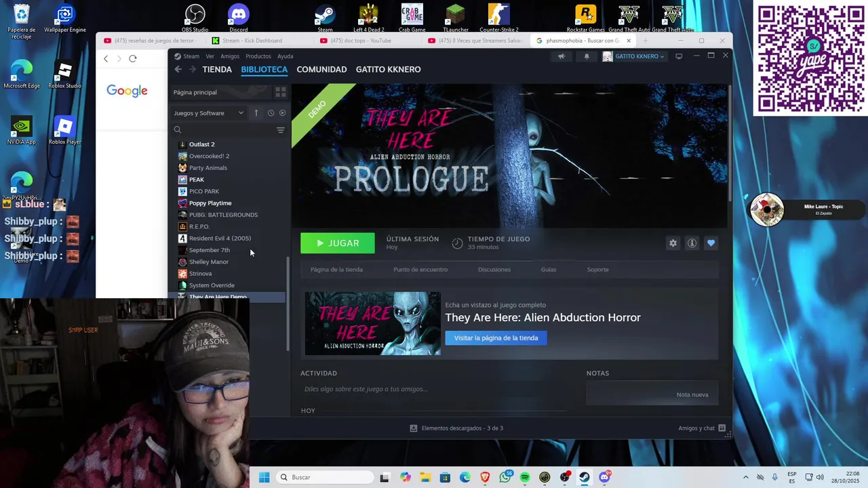Viewport: 868px width, 488px height.
Task: Open the GATITO KKNERO profile section
Action: pos(389,69)
